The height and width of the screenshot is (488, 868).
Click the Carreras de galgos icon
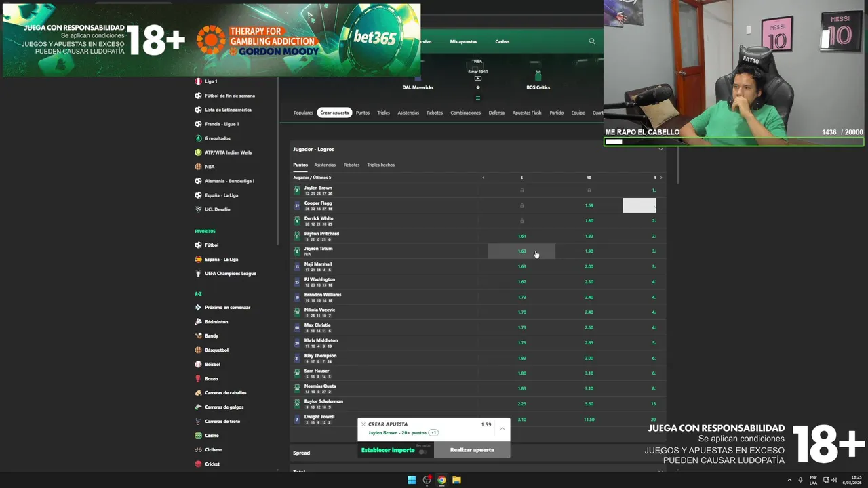click(x=198, y=407)
